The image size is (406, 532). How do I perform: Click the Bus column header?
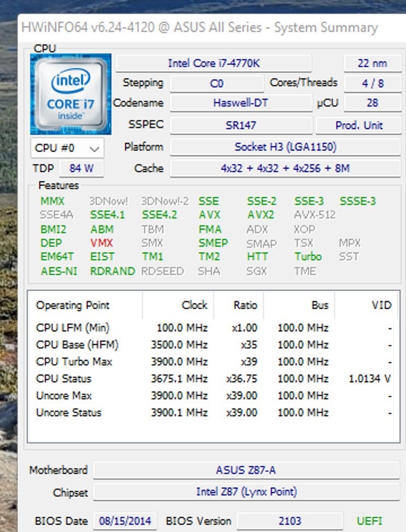tap(299, 305)
